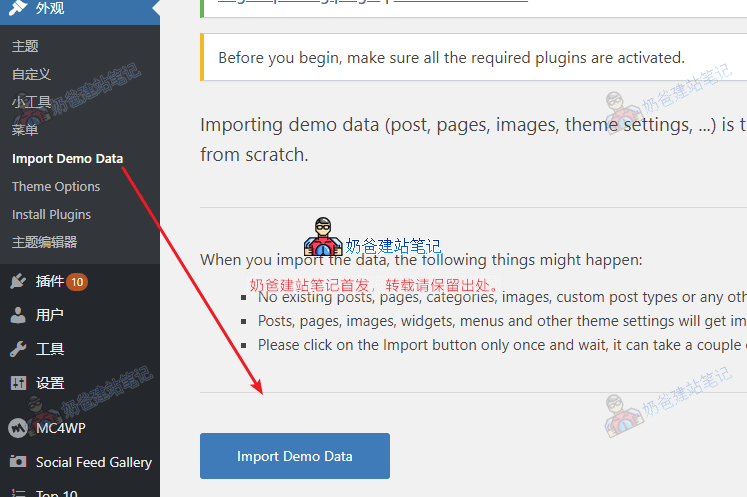This screenshot has height=497, width=747.
Task: Go to 小工具 (Widgets) page
Action: pos(31,102)
